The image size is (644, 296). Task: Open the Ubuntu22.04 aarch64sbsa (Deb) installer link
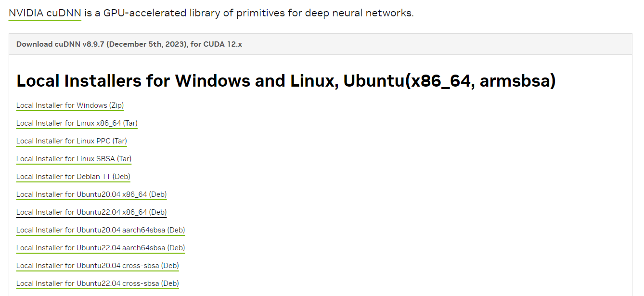click(101, 248)
